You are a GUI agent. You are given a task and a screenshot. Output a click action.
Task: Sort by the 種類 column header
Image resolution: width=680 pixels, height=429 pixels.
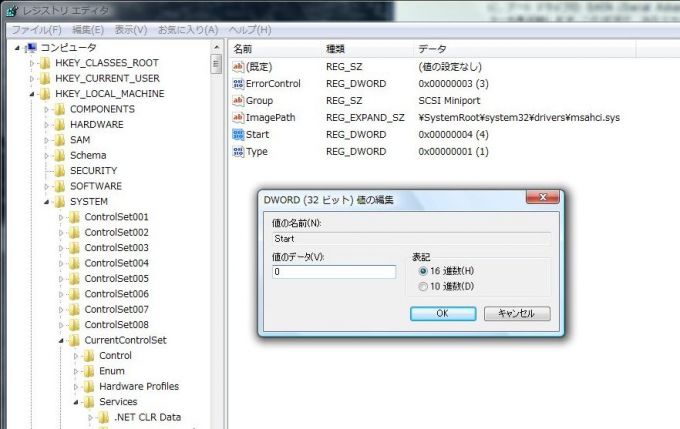tap(368, 49)
